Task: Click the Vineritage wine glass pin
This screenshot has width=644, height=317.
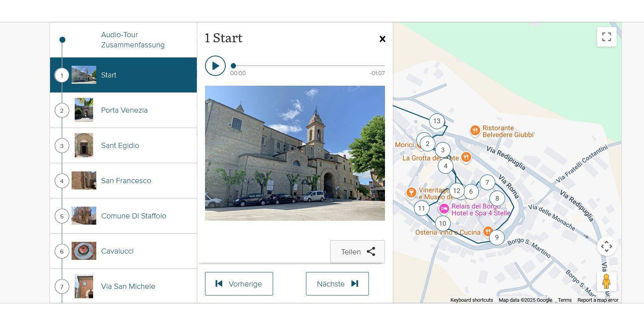Action: (x=411, y=192)
